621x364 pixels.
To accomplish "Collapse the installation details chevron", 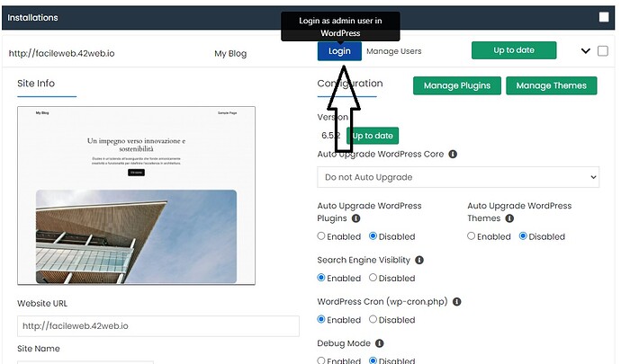I will pyautogui.click(x=586, y=51).
